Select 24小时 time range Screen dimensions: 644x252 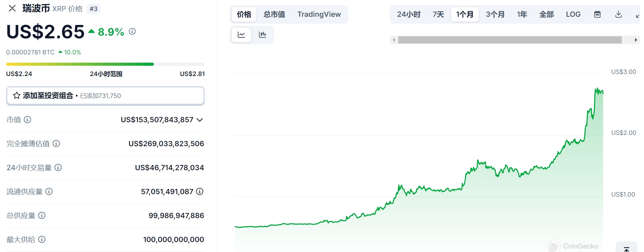click(409, 14)
